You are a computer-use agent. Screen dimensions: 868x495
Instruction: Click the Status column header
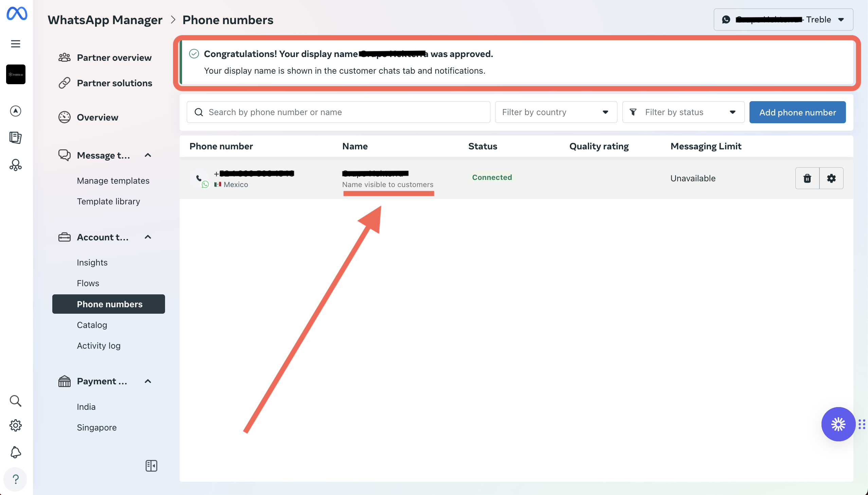[483, 146]
